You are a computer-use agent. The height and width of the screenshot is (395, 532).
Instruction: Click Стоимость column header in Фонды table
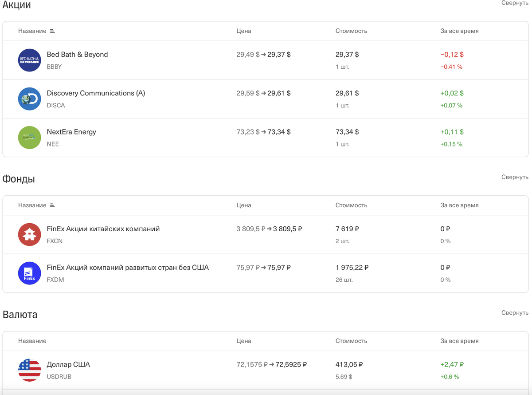[351, 205]
